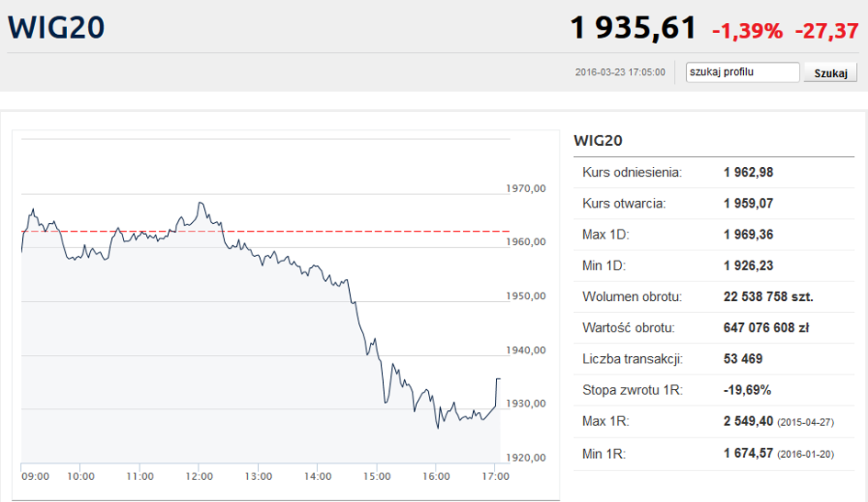Click the 17:00 time axis label
Screen dimensions: 868x502
click(495, 476)
